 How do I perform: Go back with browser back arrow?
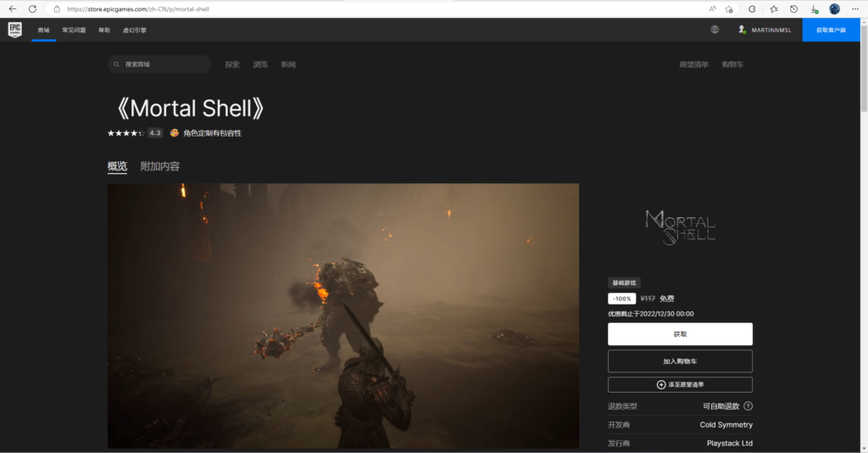tap(12, 8)
